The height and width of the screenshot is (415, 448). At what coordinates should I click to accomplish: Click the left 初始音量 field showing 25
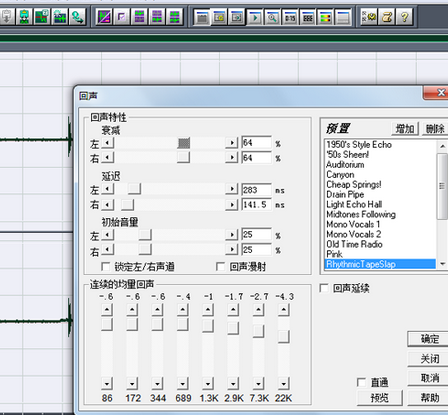click(x=256, y=235)
